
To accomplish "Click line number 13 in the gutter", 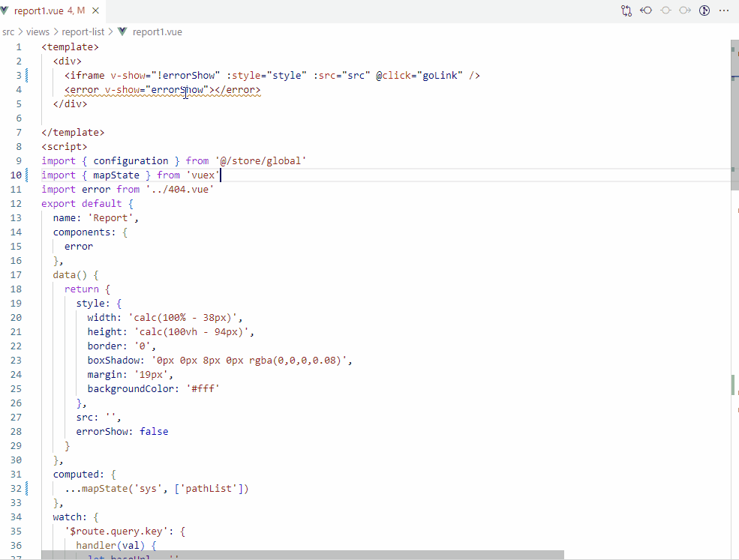I will [x=17, y=217].
